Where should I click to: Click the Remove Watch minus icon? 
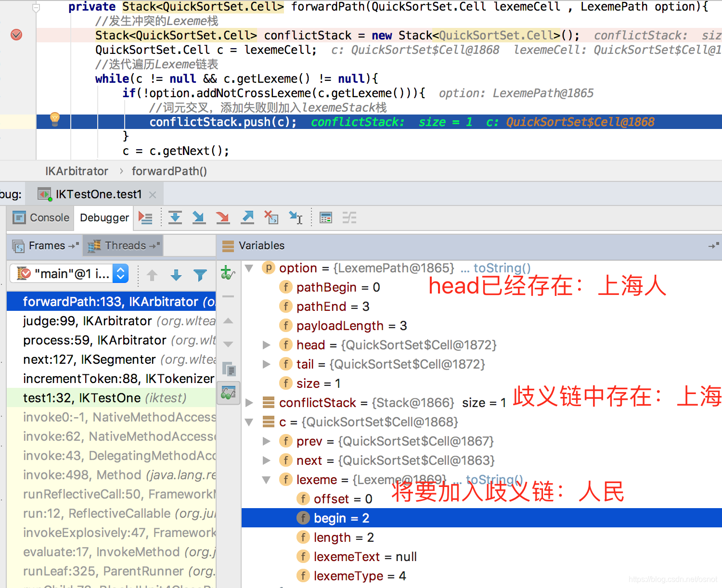[x=228, y=296]
